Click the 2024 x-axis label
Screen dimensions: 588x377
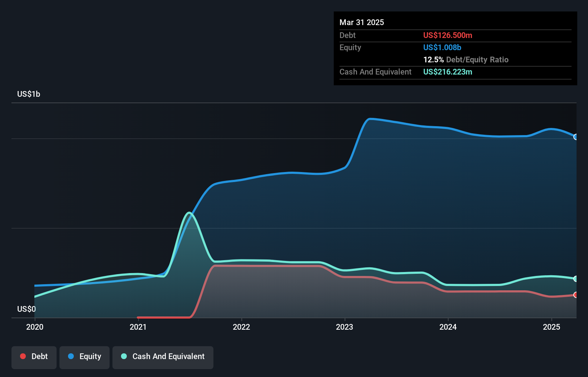tap(448, 327)
